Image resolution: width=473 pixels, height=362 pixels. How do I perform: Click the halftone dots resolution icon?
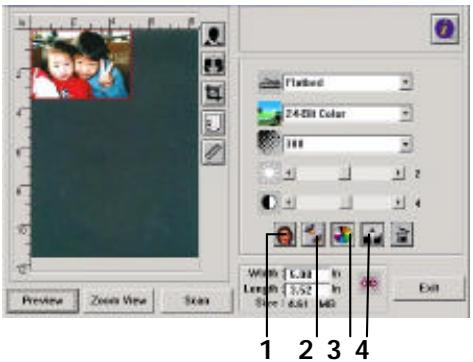(x=269, y=143)
